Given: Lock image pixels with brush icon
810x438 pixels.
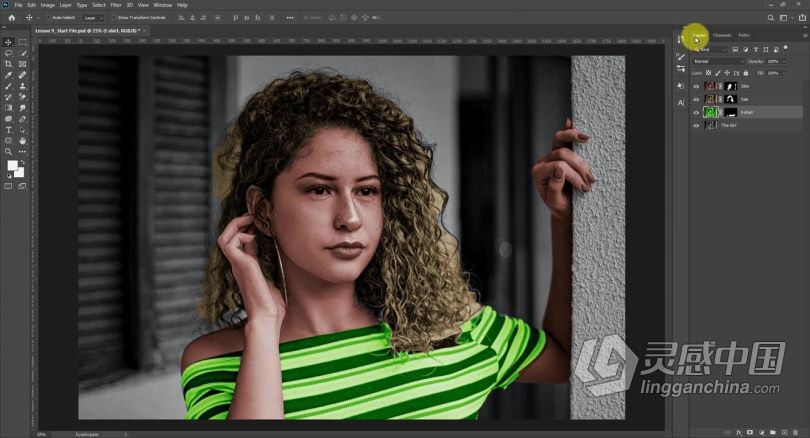Looking at the screenshot, I should click(x=718, y=73).
